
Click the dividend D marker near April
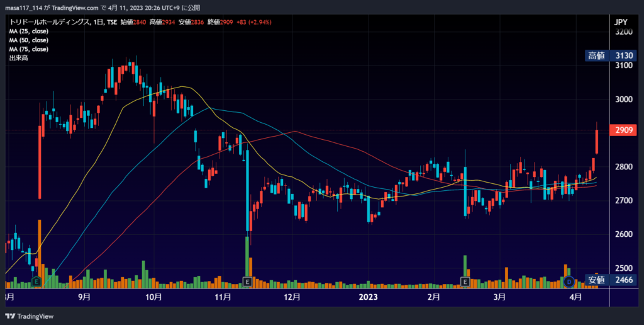click(x=569, y=282)
